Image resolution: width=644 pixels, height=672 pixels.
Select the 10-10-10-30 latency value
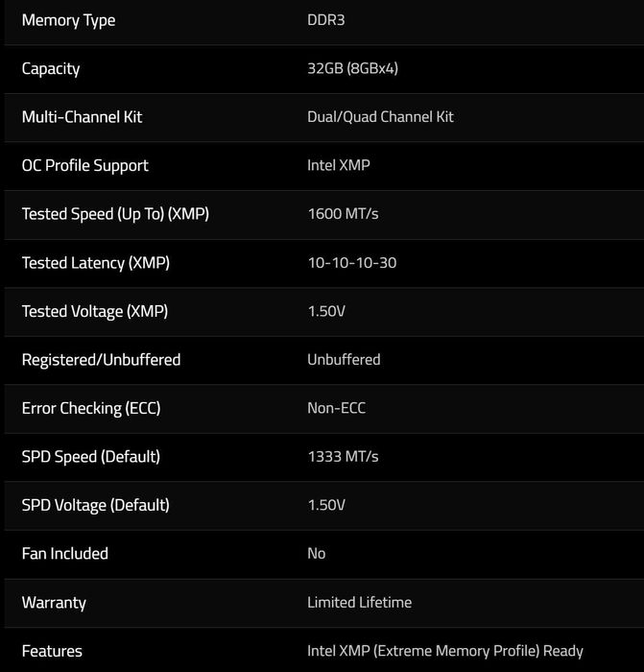(351, 262)
